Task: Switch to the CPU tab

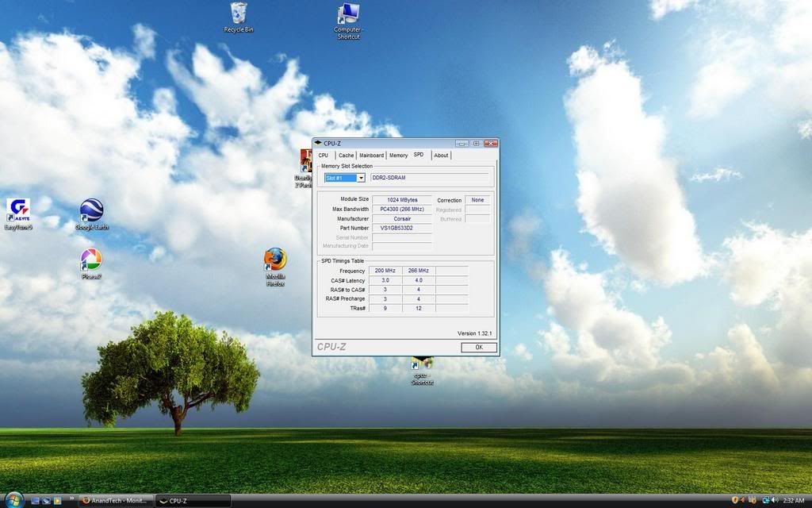Action: [x=324, y=156]
